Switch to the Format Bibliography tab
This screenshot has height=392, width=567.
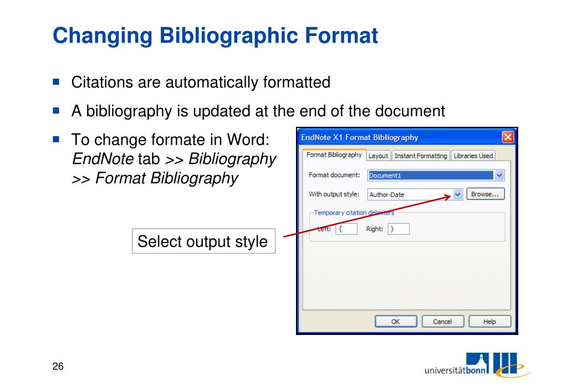(334, 154)
